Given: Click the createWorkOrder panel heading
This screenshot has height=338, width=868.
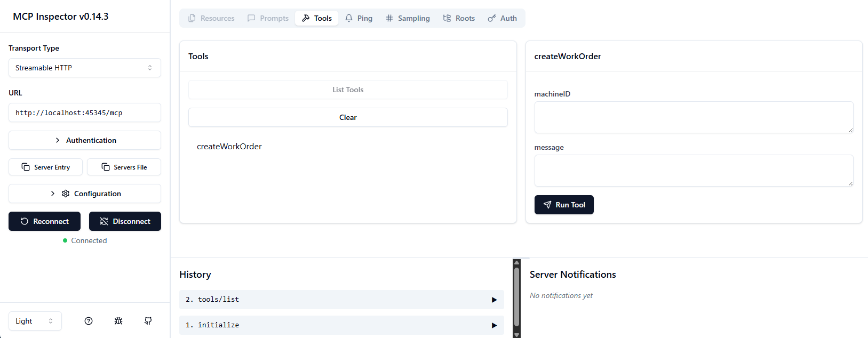Looking at the screenshot, I should [568, 56].
